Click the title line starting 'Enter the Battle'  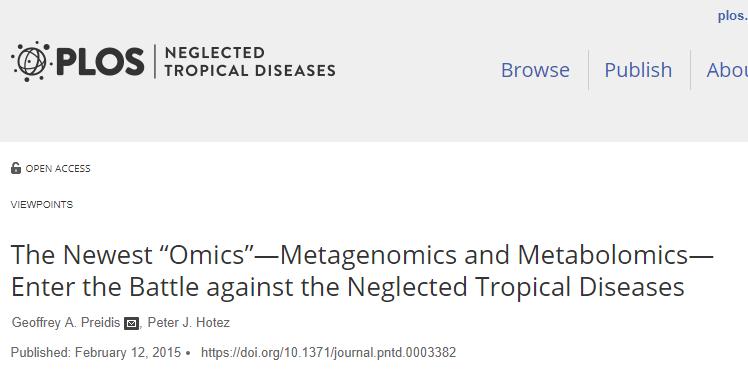348,287
